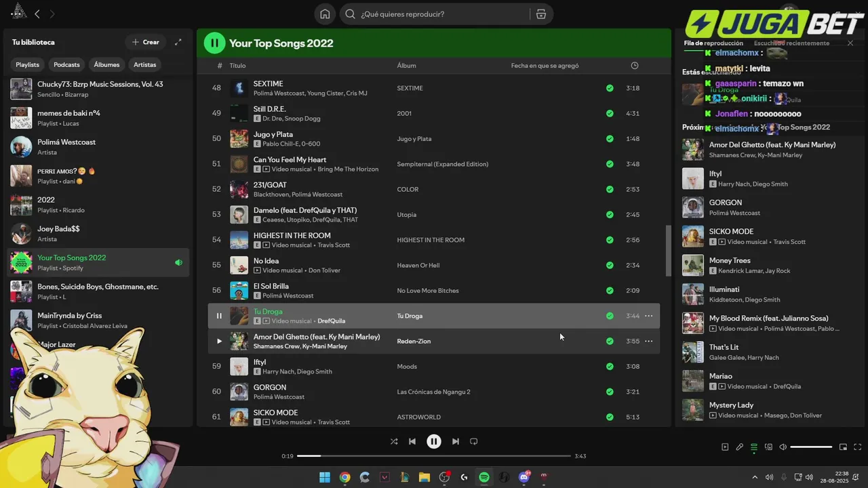
Task: Toggle saved checkmark for Still D.R.E.
Action: click(610, 113)
